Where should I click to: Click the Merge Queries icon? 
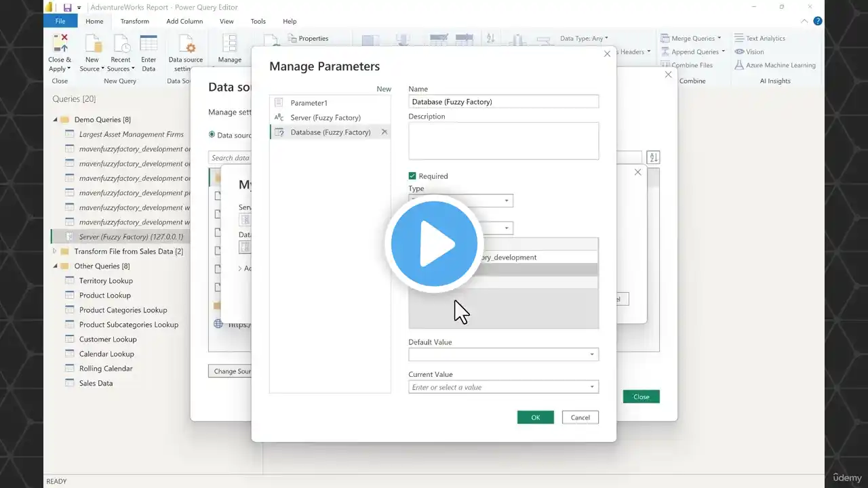coord(665,39)
